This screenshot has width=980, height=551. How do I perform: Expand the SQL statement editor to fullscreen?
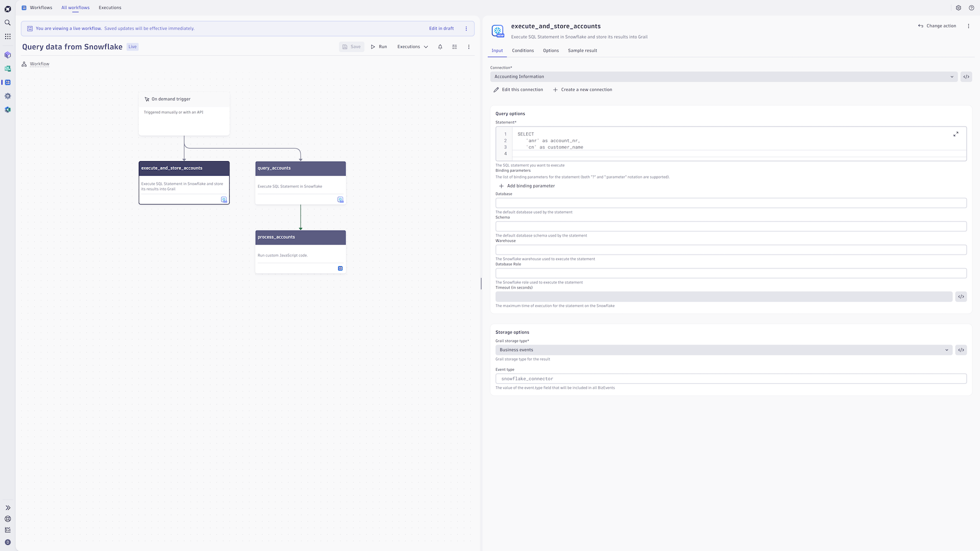coord(957,134)
